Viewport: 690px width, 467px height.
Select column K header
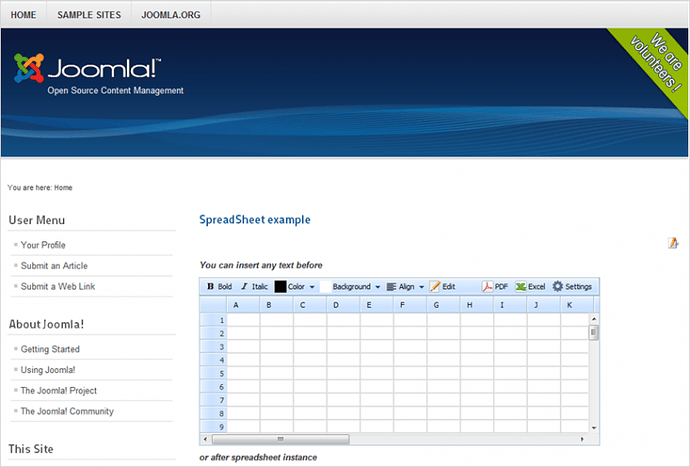click(577, 305)
